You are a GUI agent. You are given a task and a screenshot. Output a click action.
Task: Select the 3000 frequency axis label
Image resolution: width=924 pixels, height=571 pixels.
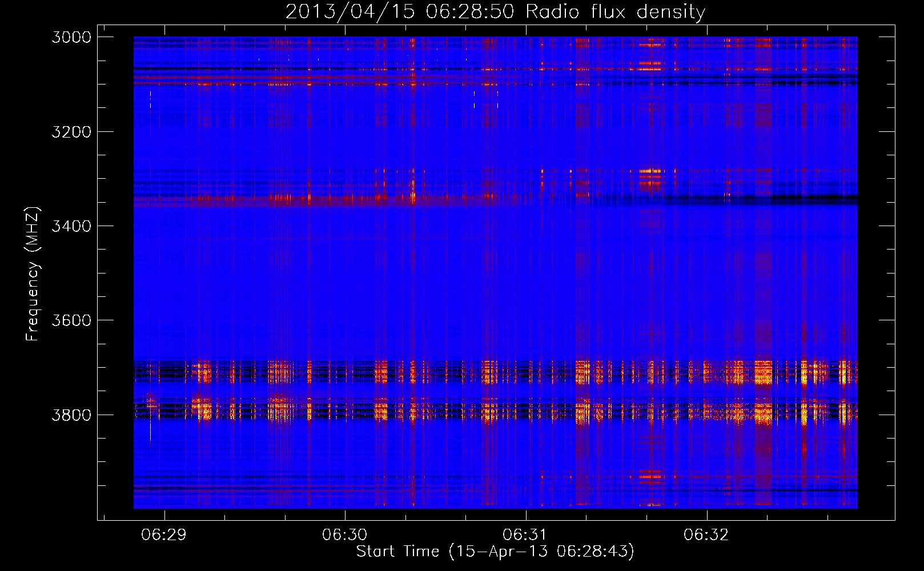[71, 37]
